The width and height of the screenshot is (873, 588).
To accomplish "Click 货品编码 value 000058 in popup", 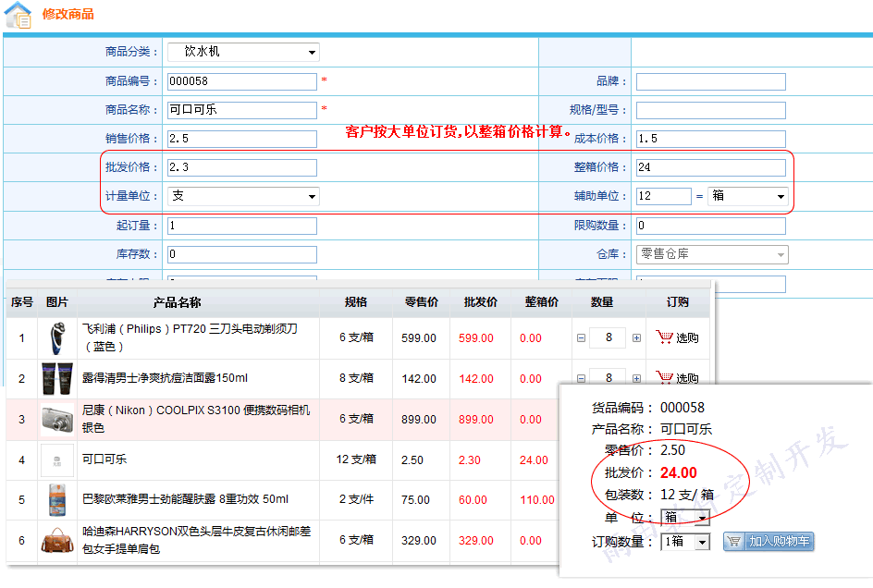I will (682, 408).
